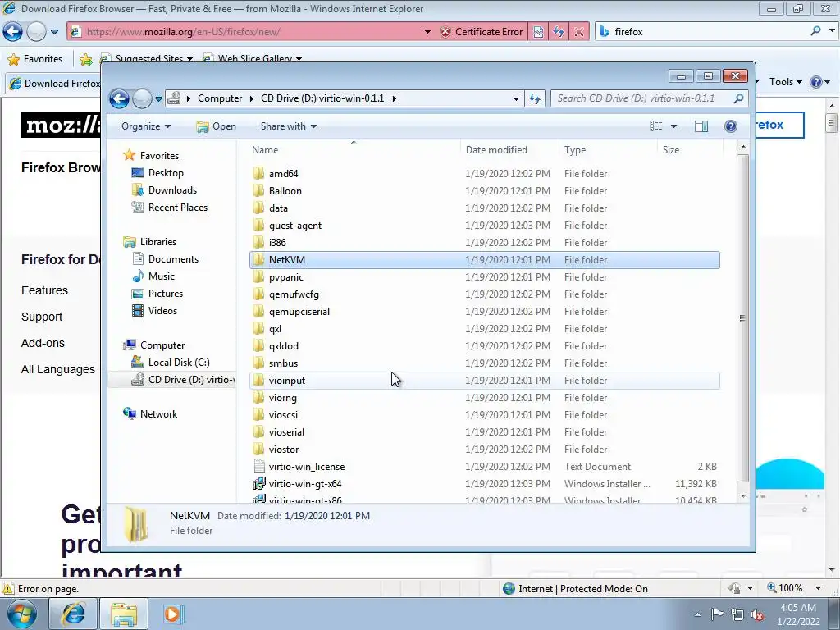
Task: Refresh the page in Internet Explorer
Action: [x=559, y=32]
